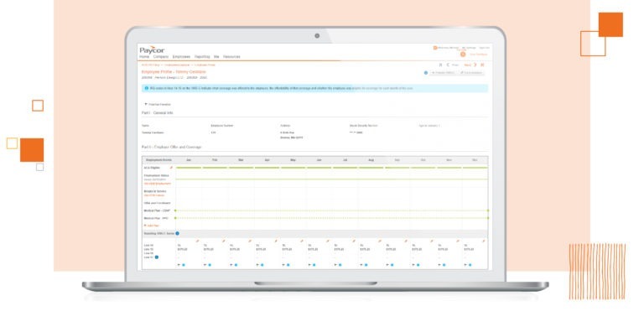
Task: Expand Add Plan under Medical Plan rows
Action: [151, 226]
